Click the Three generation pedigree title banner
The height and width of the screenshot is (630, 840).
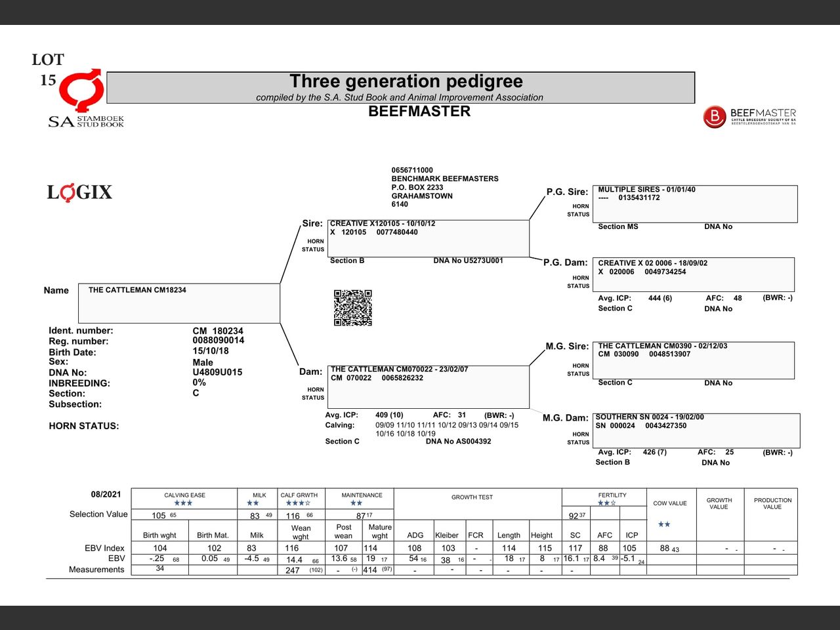[x=400, y=87]
